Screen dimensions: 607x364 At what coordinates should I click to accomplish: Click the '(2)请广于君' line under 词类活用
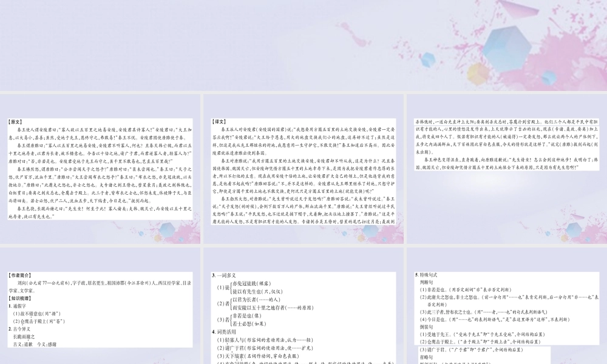(265, 348)
